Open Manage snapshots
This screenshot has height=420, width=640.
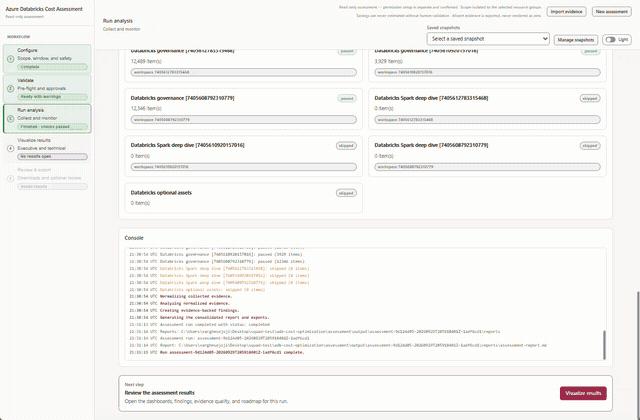[576, 40]
